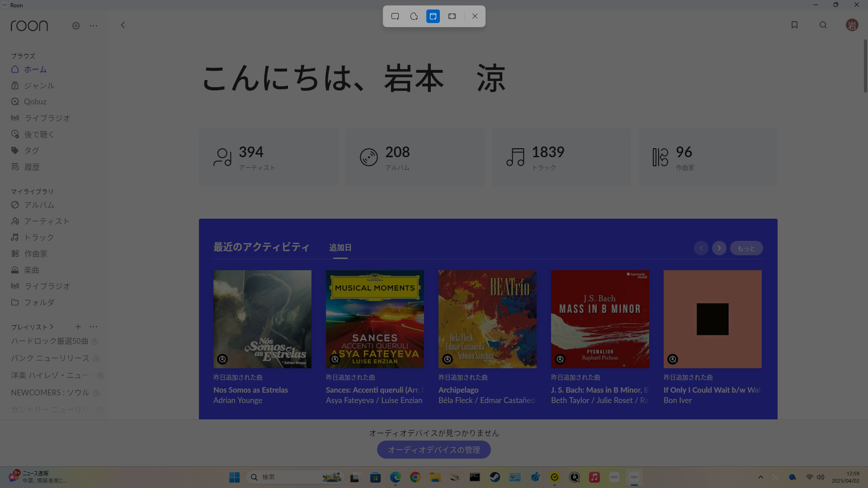Viewport: 868px width, 488px height.
Task: Open BEATrio Archipelago album cover
Action: (487, 319)
